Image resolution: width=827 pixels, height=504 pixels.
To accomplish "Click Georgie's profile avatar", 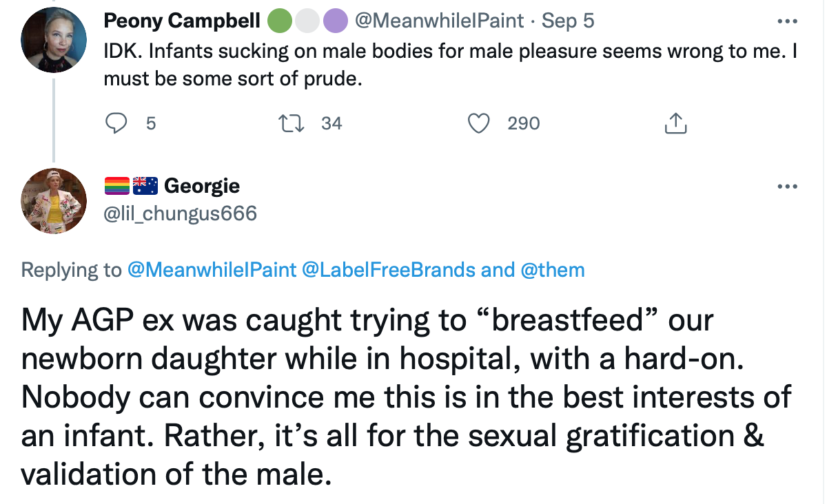I will click(x=54, y=200).
